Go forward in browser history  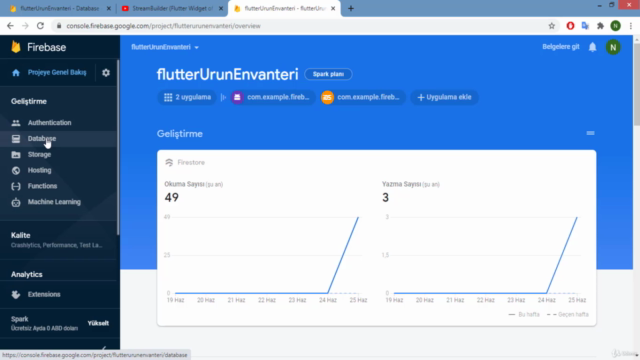25,26
